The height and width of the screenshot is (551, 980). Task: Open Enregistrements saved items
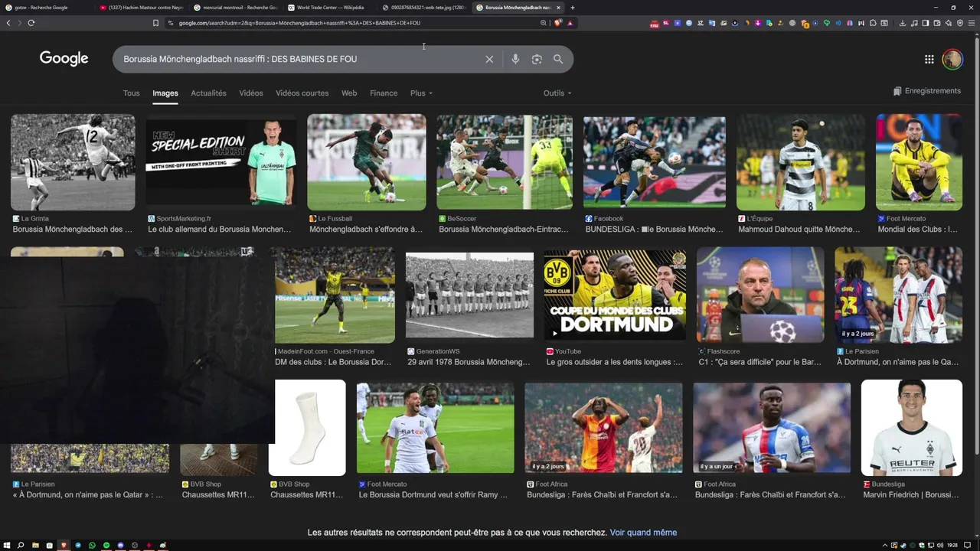pos(926,91)
